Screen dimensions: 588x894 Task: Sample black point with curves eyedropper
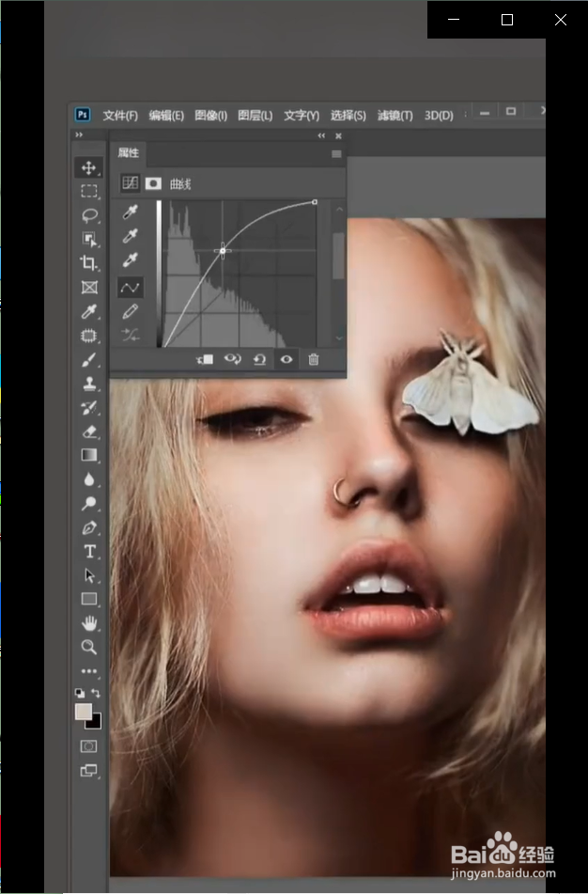[x=130, y=212]
